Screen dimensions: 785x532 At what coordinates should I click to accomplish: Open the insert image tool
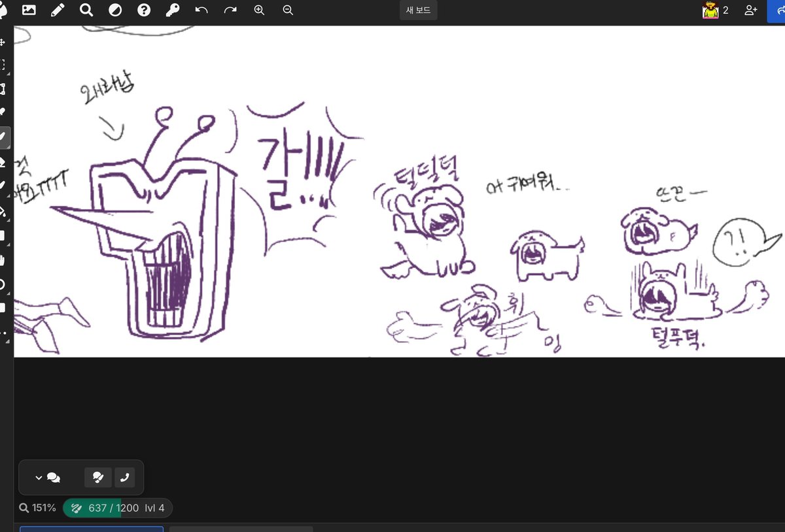(29, 10)
